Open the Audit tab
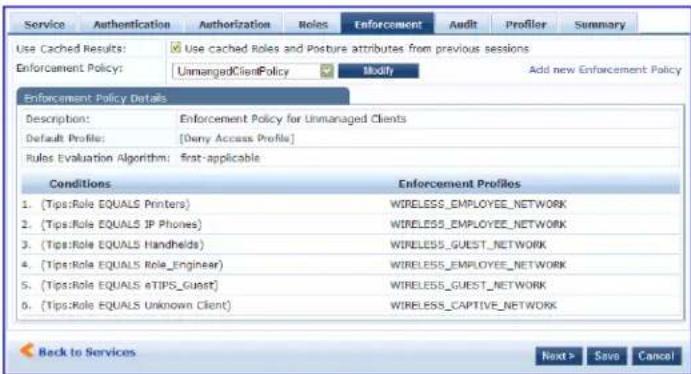The width and height of the screenshot is (691, 374). pos(463,25)
